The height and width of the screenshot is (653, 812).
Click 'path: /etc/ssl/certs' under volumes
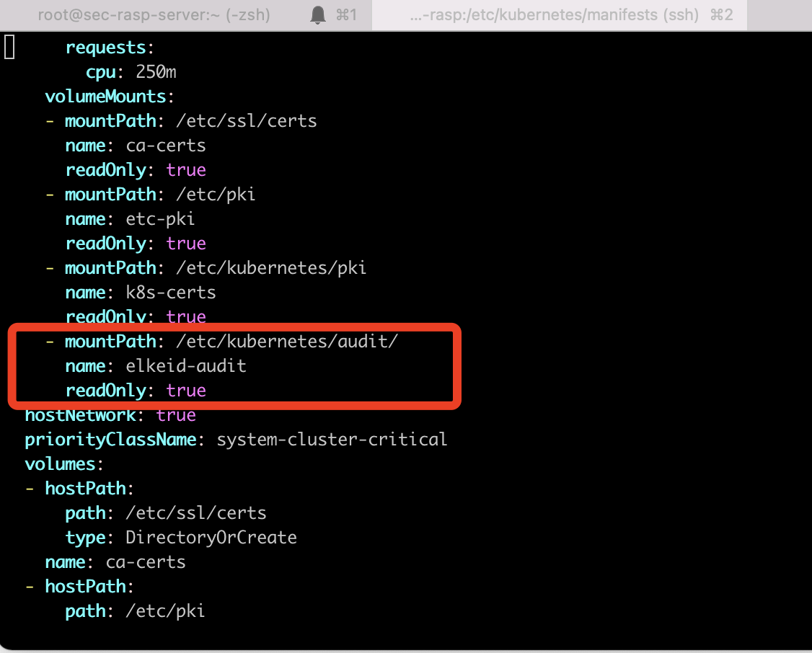click(166, 513)
